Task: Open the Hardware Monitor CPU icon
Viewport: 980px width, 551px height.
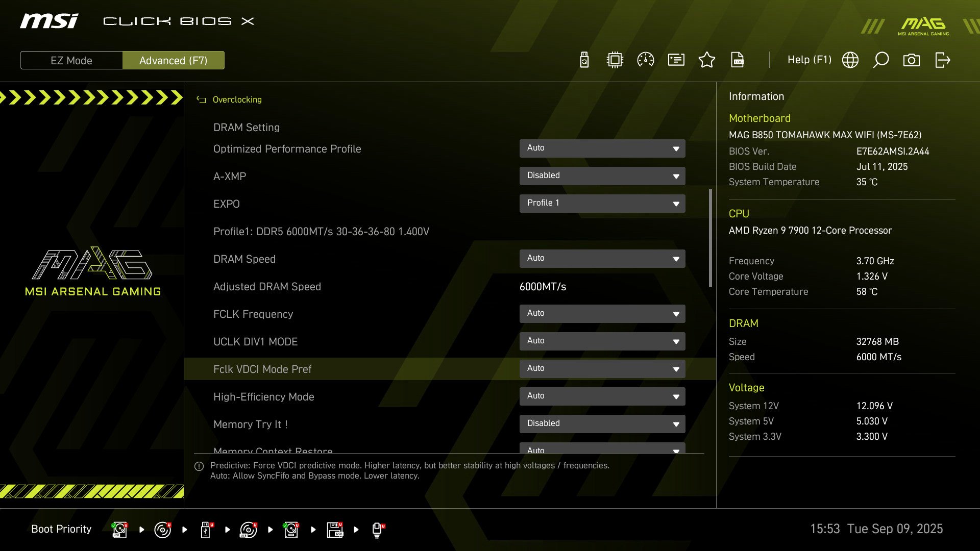Action: (614, 60)
